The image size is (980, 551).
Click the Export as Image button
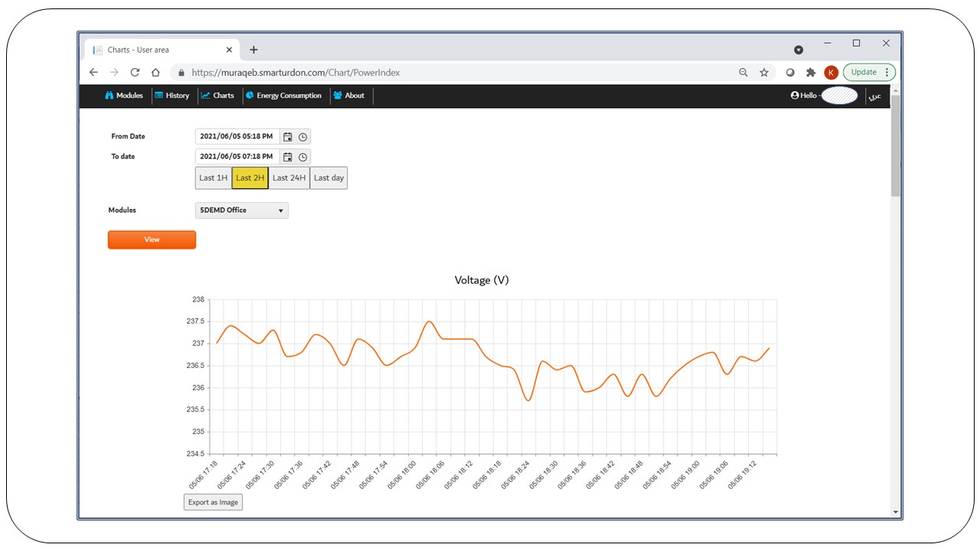[213, 502]
